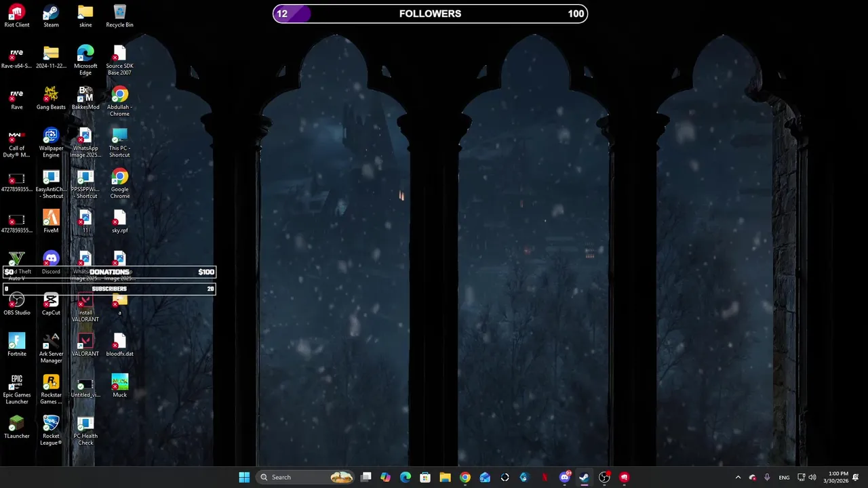
Task: Switch to Riot Client in the taskbar
Action: 624,477
